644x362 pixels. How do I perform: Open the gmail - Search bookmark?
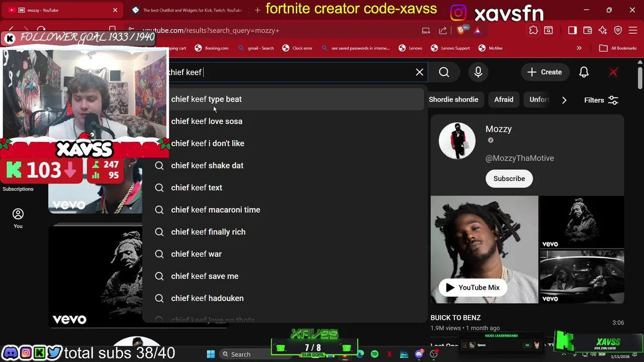point(256,48)
